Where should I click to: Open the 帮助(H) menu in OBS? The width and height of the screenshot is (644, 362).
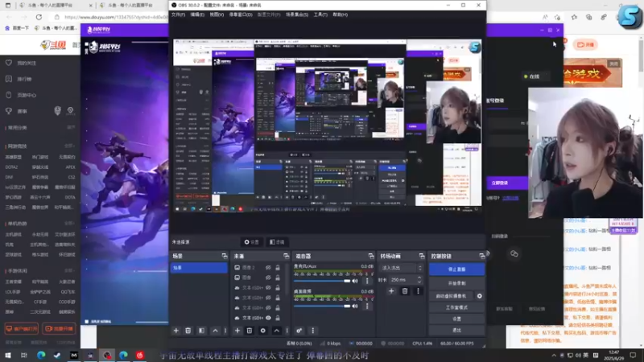[340, 14]
